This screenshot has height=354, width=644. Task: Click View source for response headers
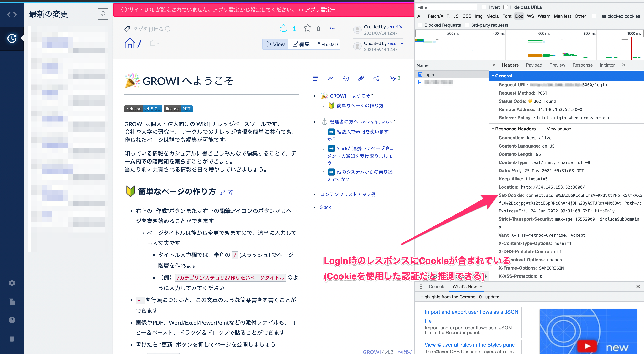click(x=559, y=129)
